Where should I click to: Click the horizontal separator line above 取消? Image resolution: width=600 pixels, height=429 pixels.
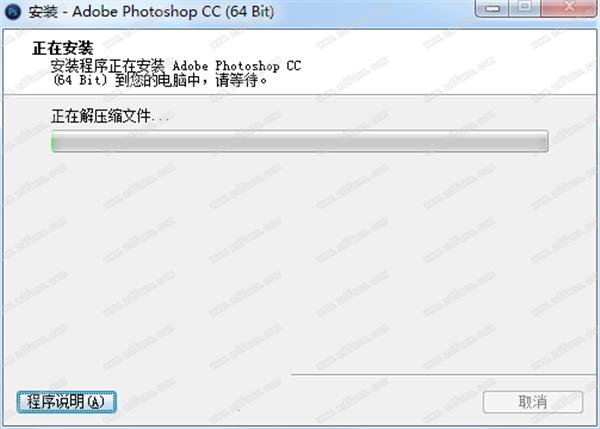[x=443, y=374]
